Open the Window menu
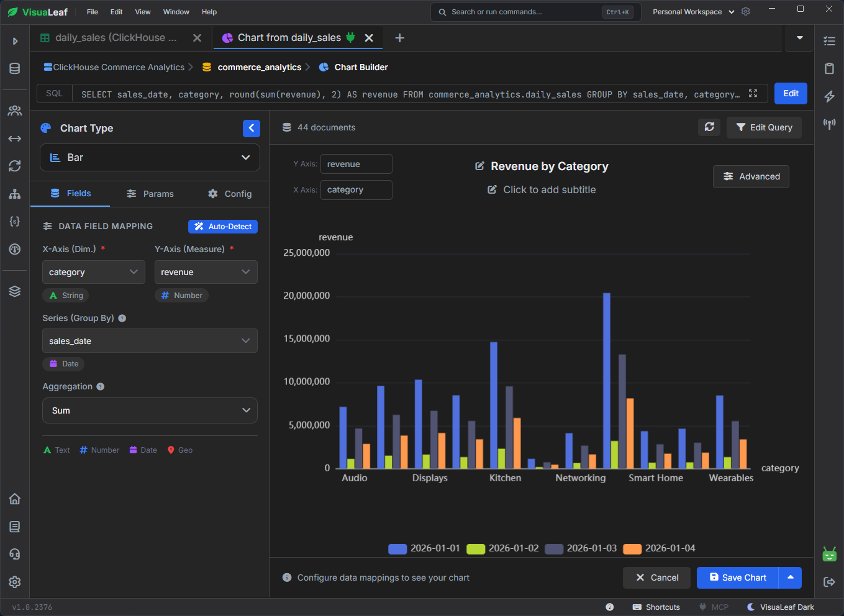Screen dimensions: 844x616 coord(176,12)
